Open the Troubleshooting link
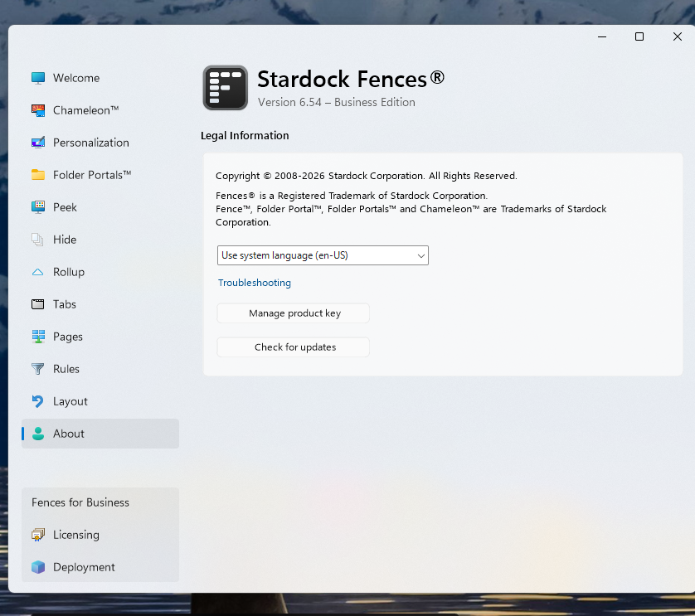Screen dimensions: 695x616 pyautogui.click(x=255, y=283)
